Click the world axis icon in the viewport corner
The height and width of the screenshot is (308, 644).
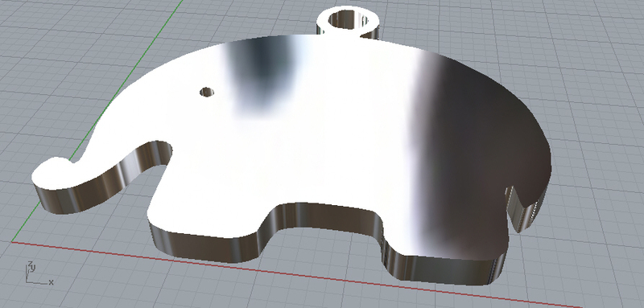pos(39,273)
